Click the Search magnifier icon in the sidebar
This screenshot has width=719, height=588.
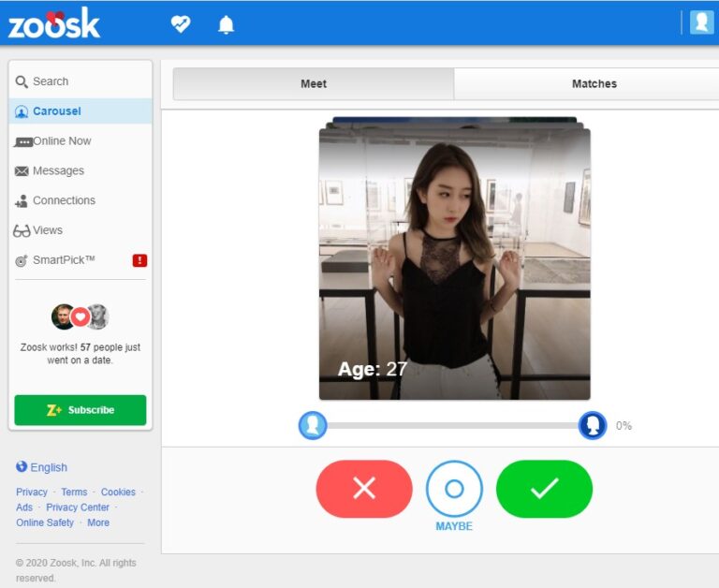click(x=22, y=81)
